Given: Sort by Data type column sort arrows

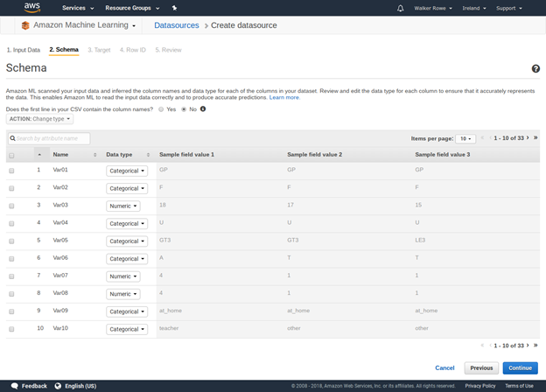Looking at the screenshot, I should [x=148, y=155].
